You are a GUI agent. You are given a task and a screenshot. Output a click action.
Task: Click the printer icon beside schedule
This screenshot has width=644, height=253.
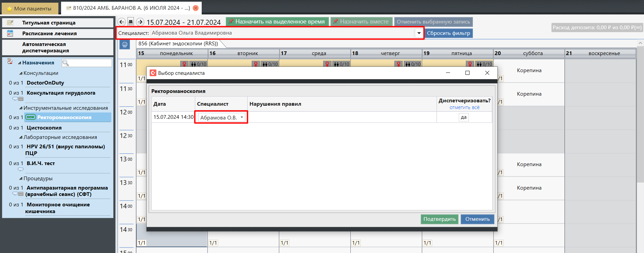click(x=125, y=44)
